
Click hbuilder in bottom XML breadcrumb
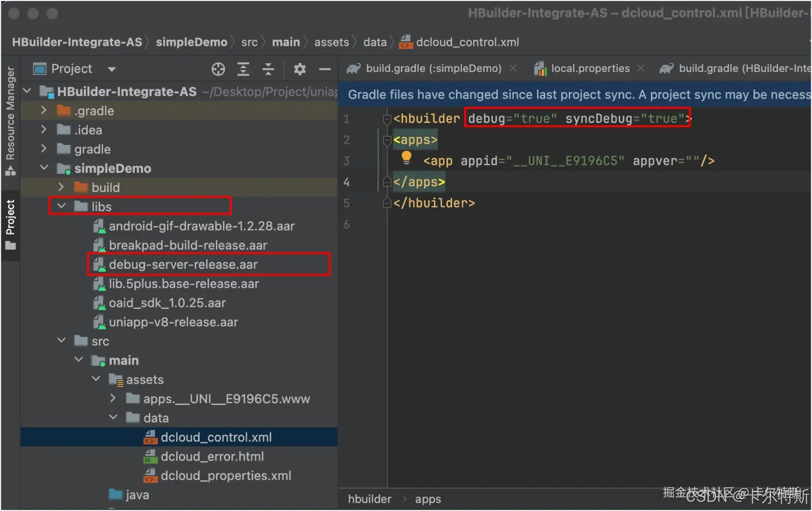click(369, 499)
